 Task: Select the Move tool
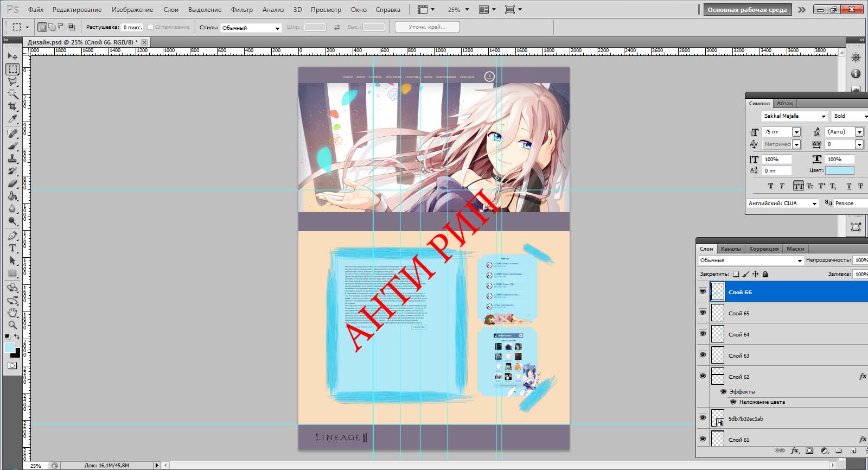12,56
